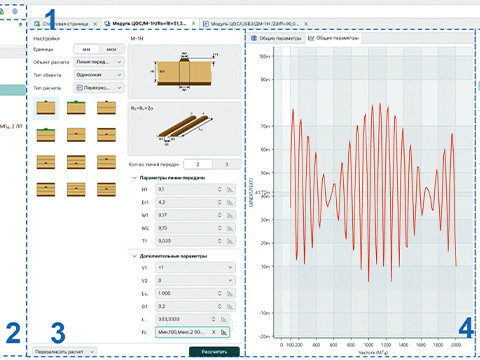Click the graph icon next to G1 field
The image size is (480, 360).
click(x=230, y=306)
